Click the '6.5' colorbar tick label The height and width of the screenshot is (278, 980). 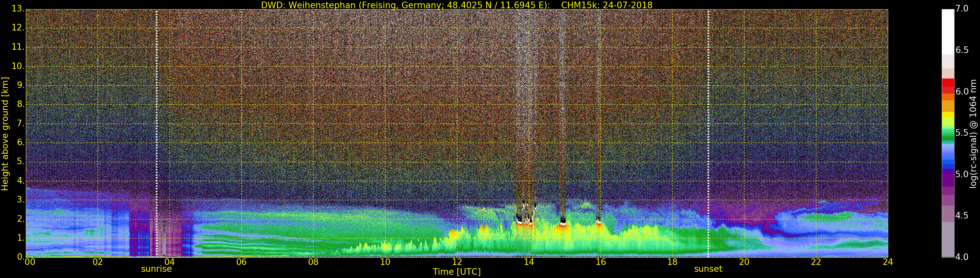pyautogui.click(x=962, y=50)
